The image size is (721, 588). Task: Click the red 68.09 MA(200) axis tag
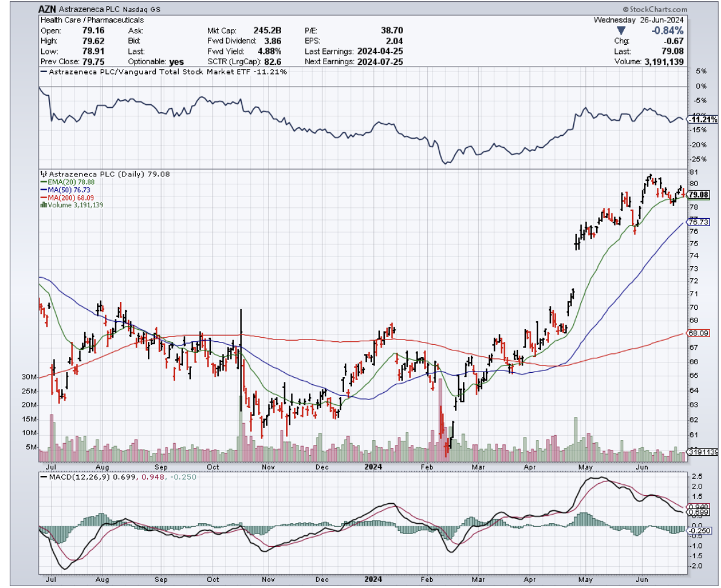pos(699,333)
